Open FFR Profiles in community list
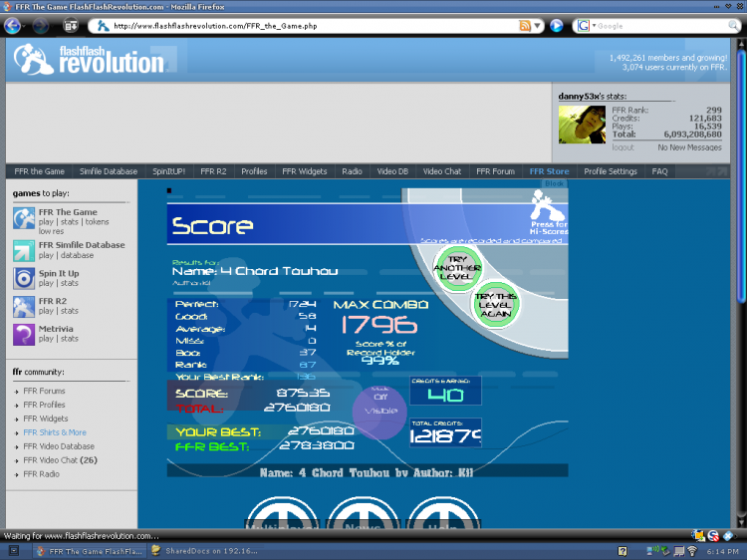This screenshot has width=747, height=560. [44, 405]
